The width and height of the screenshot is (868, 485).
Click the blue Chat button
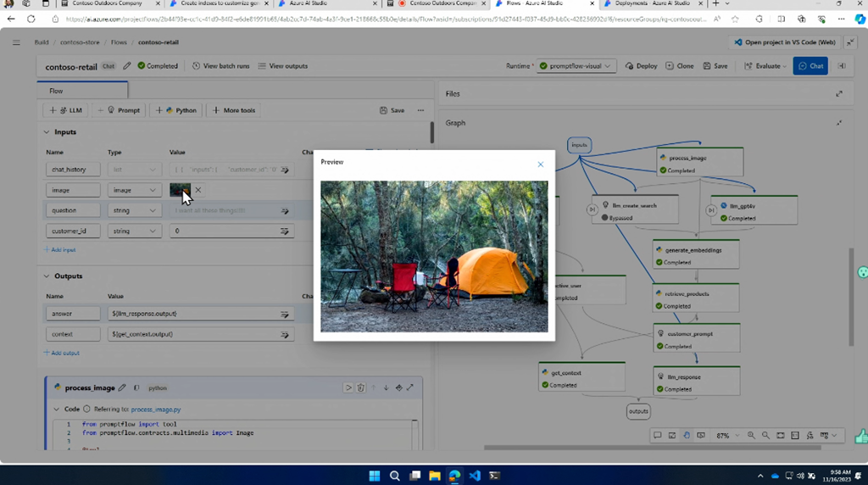click(x=810, y=66)
